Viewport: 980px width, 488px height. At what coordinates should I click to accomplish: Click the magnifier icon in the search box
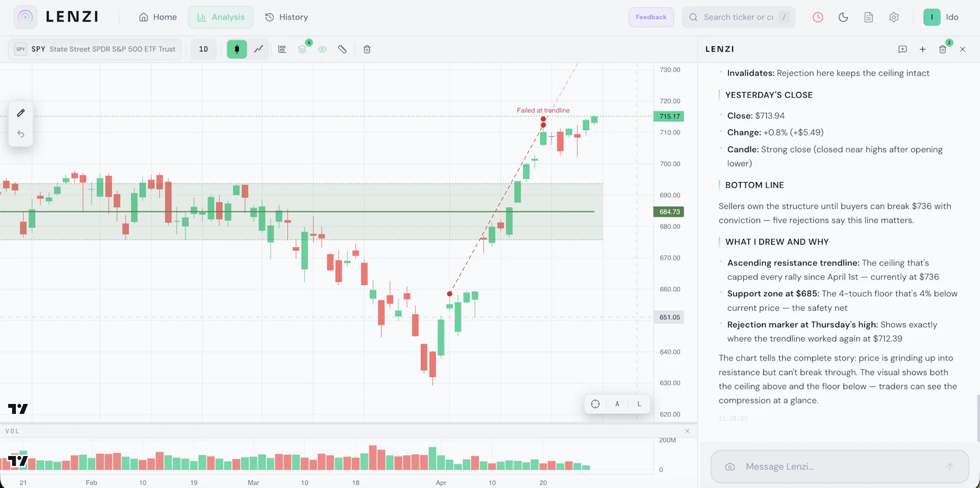coord(693,17)
